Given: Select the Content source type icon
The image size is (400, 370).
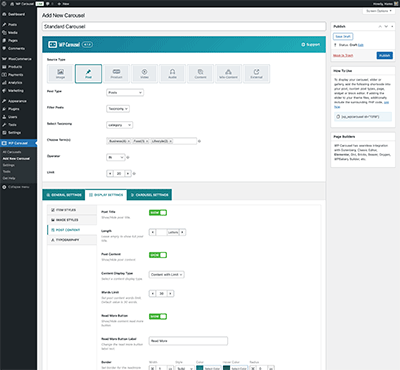Looking at the screenshot, I should (200, 74).
